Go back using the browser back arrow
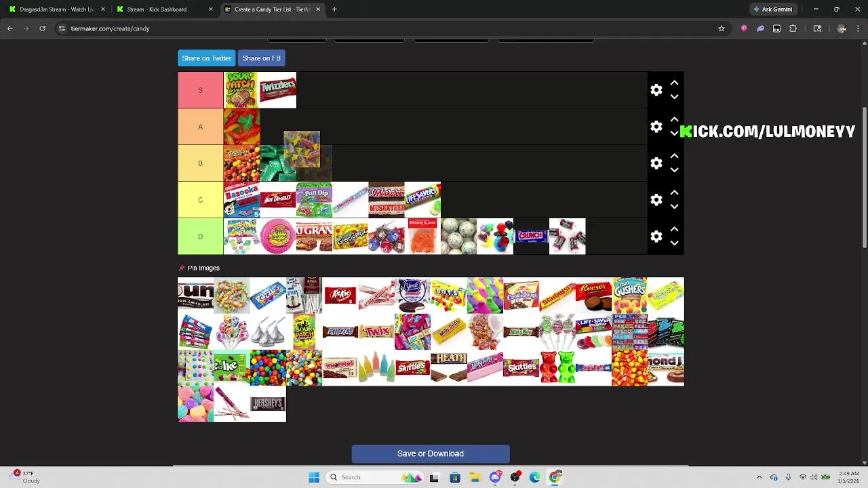 pyautogui.click(x=10, y=28)
